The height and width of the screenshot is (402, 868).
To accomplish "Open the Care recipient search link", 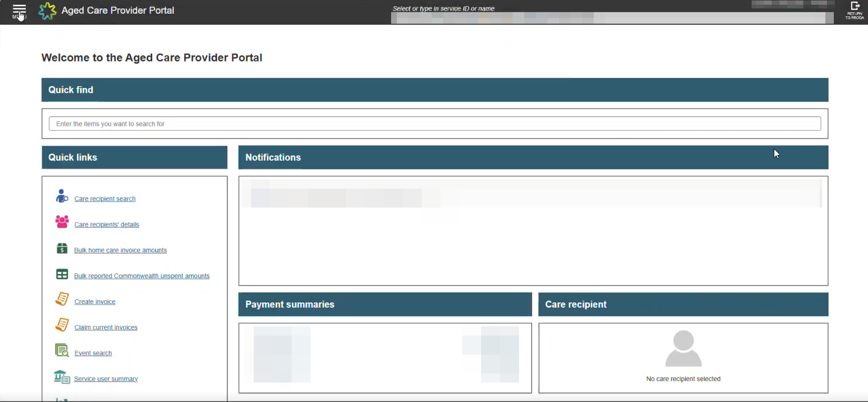I will [x=105, y=199].
